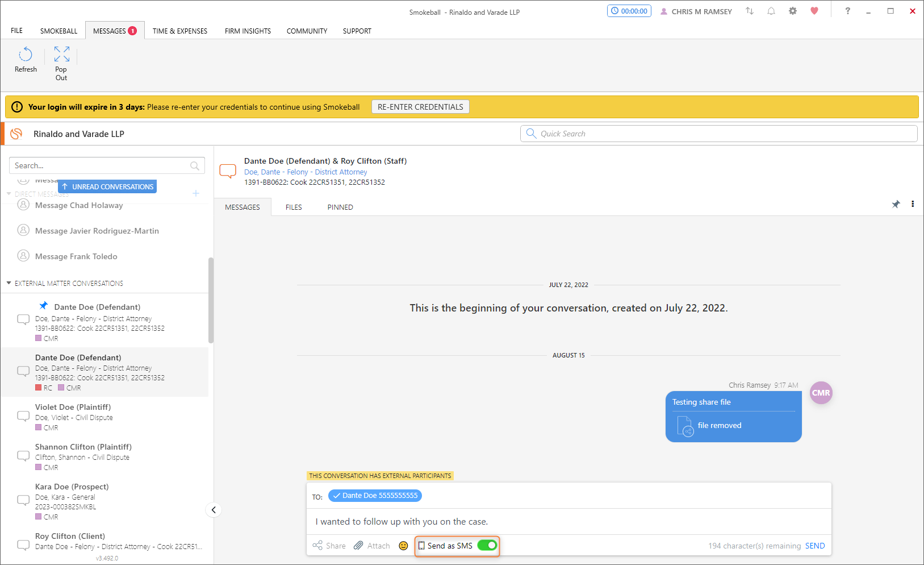Select the MESSAGES ribbon tab
This screenshot has width=924, height=565.
[x=115, y=31]
